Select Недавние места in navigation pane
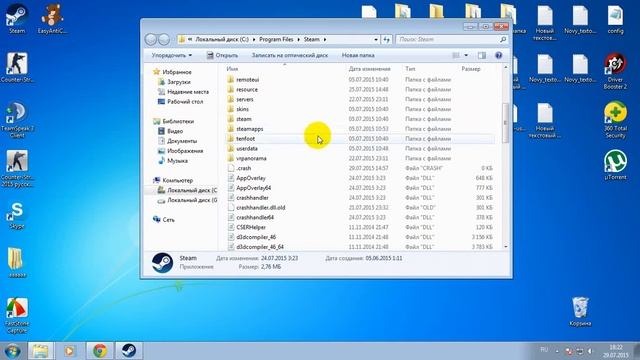640x360 pixels. [x=183, y=92]
